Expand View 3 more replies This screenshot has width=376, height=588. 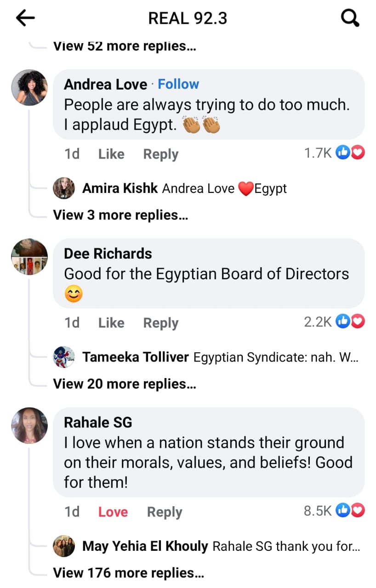120,215
